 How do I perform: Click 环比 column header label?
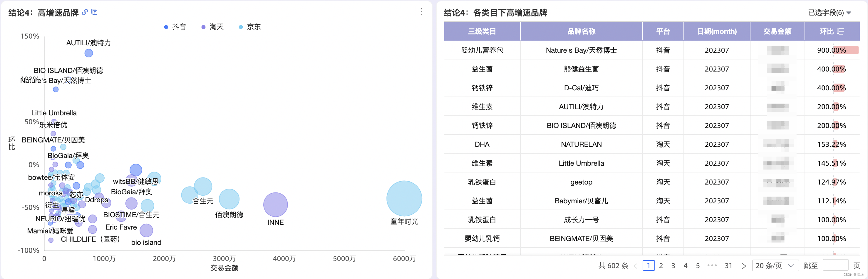point(826,31)
